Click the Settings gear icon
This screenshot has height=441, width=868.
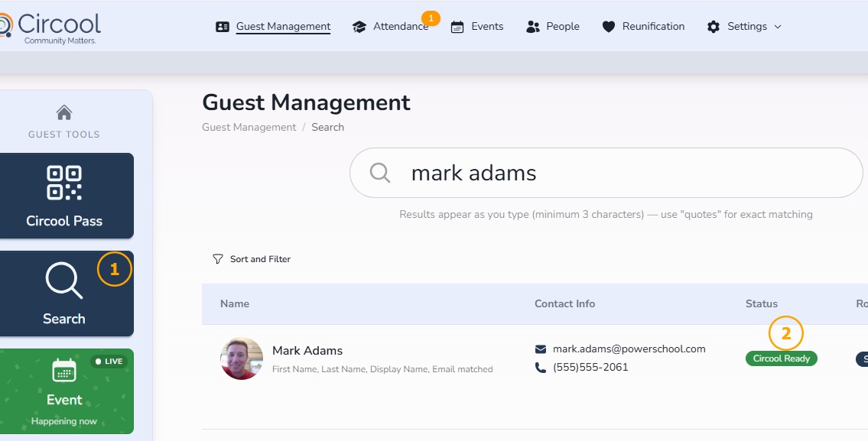pos(714,27)
